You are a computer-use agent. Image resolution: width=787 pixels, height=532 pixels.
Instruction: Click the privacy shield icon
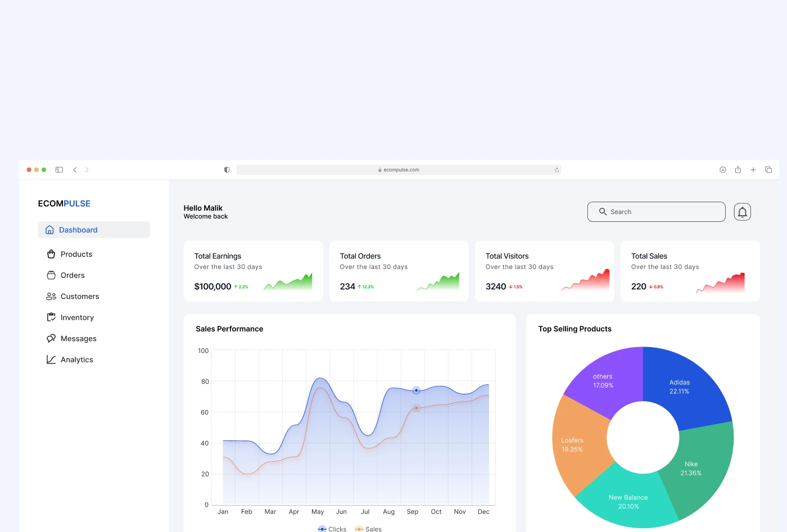(x=227, y=170)
